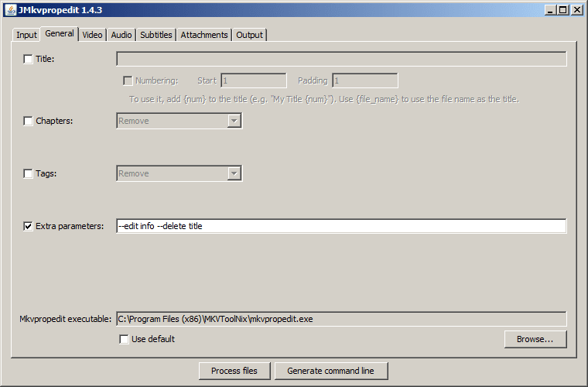
Task: Click Generate command line button
Action: 331,371
